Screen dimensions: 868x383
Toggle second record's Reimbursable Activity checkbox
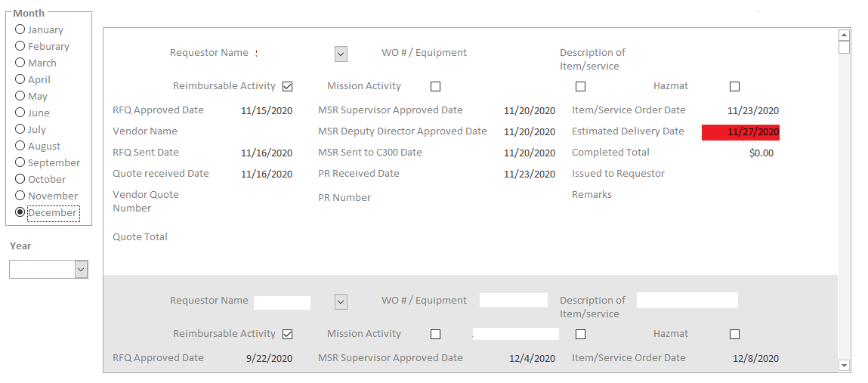pos(287,335)
